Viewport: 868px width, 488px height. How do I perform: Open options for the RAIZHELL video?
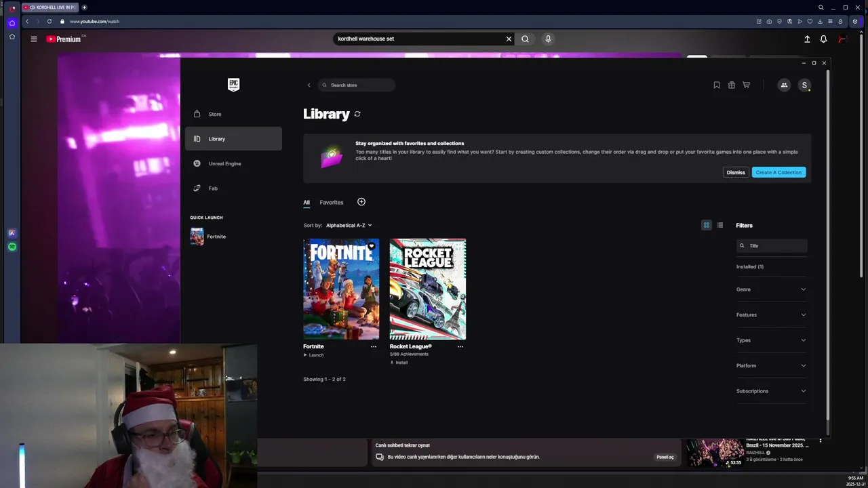(x=820, y=441)
